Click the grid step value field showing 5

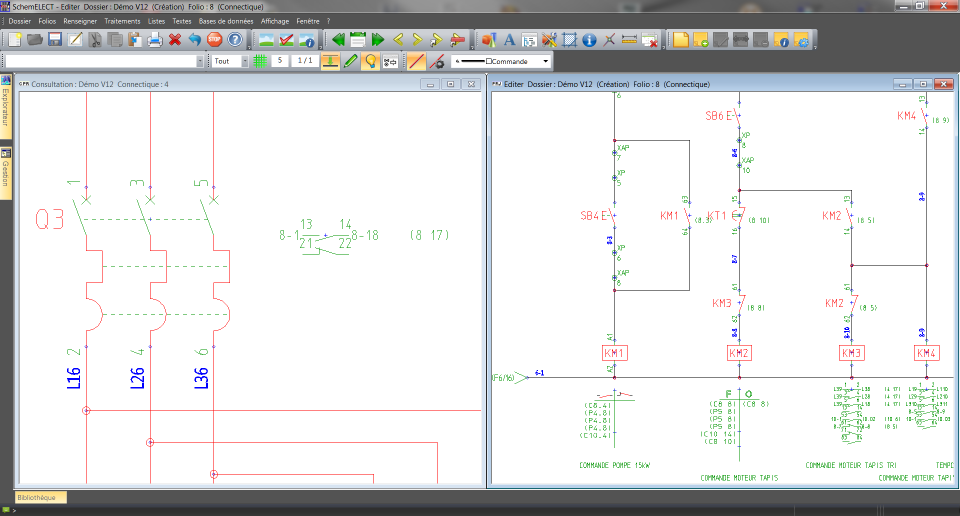[x=280, y=61]
